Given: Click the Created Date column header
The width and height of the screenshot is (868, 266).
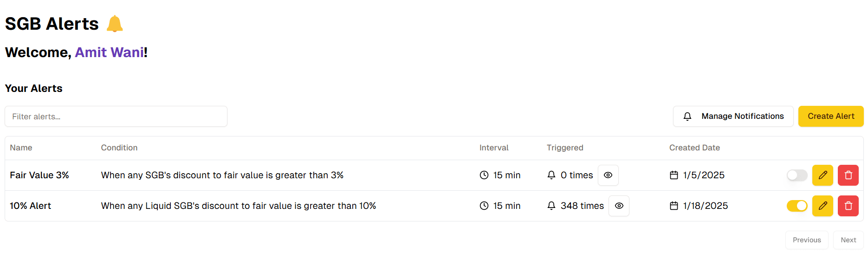Looking at the screenshot, I should click(694, 148).
